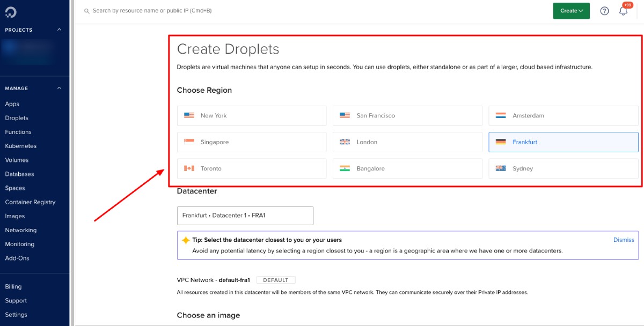Select the New York region
Screen dimensions: 644x326
[x=251, y=115]
